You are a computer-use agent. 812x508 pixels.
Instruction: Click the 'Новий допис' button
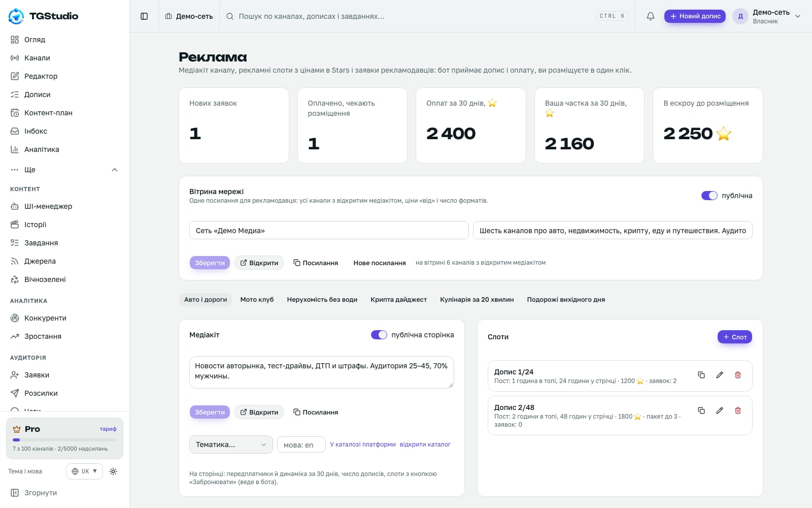(x=695, y=16)
